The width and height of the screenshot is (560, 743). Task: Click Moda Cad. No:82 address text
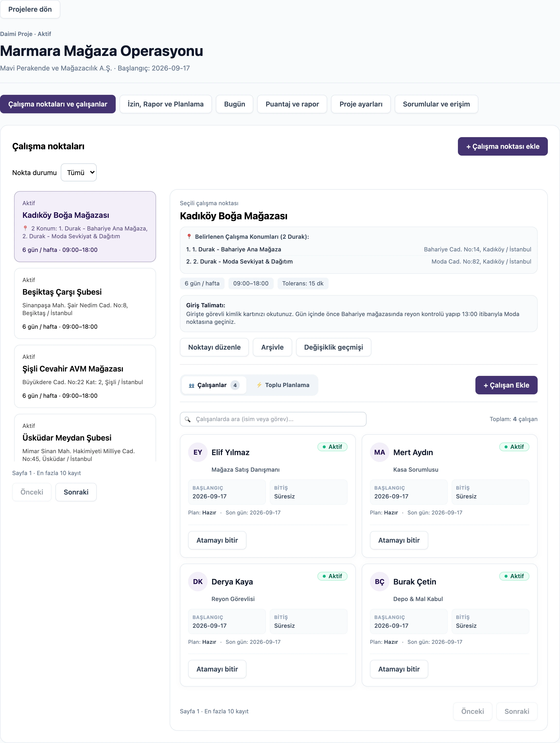(481, 261)
